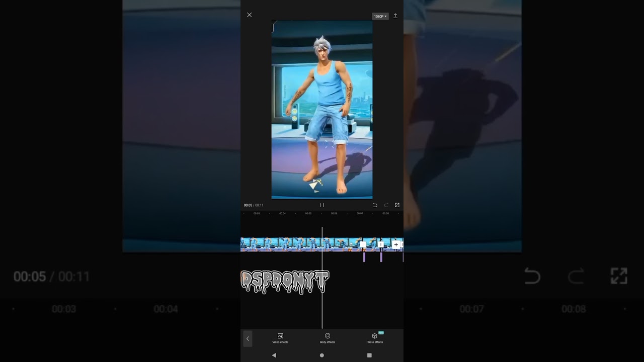Image resolution: width=644 pixels, height=362 pixels.
Task: Open Video effects
Action: coord(280,338)
